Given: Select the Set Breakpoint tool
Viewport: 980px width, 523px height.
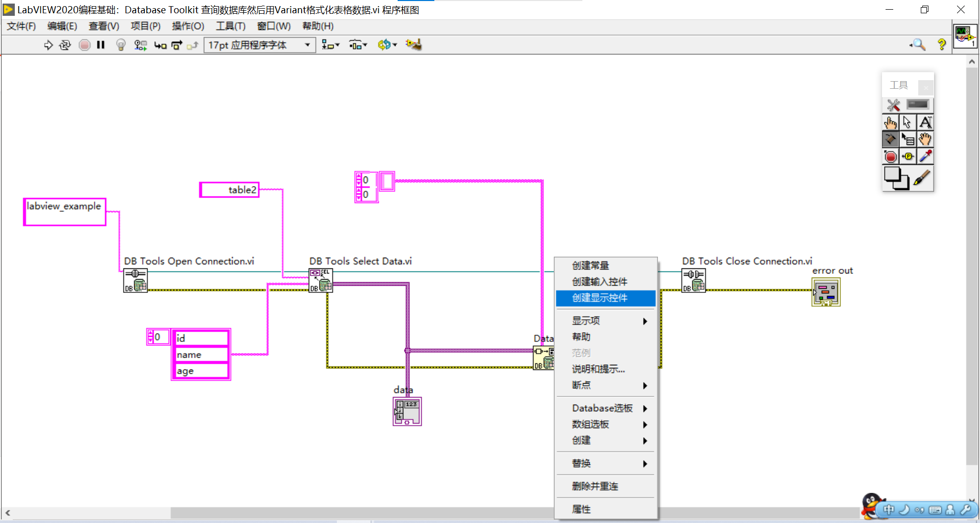Looking at the screenshot, I should pyautogui.click(x=890, y=157).
